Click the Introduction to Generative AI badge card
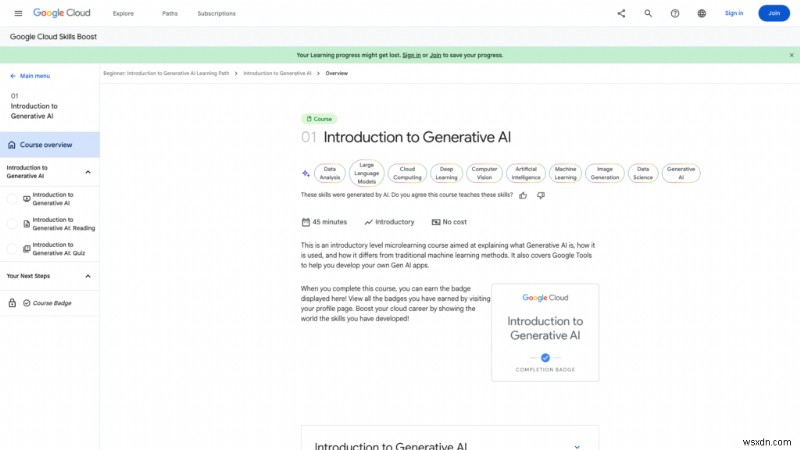This screenshot has width=800, height=450. pyautogui.click(x=545, y=333)
